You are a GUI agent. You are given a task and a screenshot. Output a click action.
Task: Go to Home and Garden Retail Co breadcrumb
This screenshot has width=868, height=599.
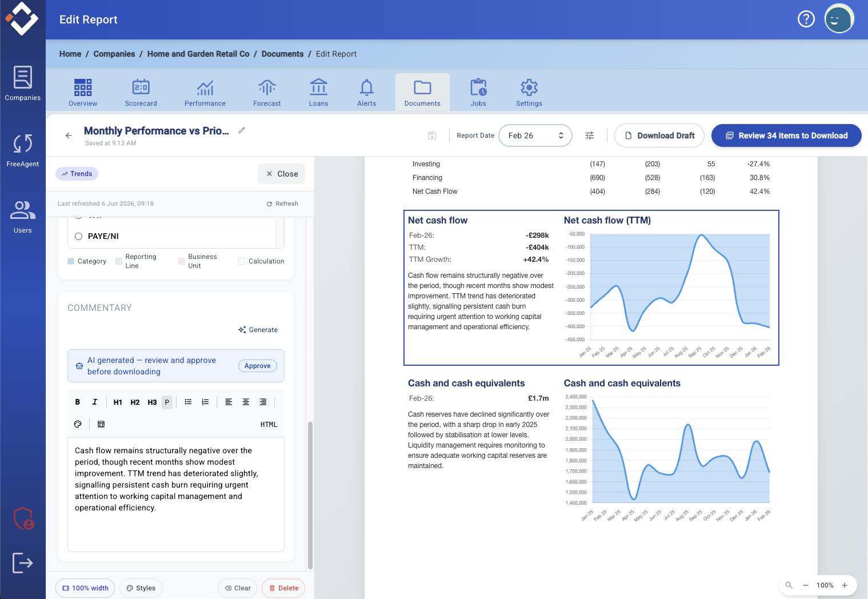coord(198,54)
